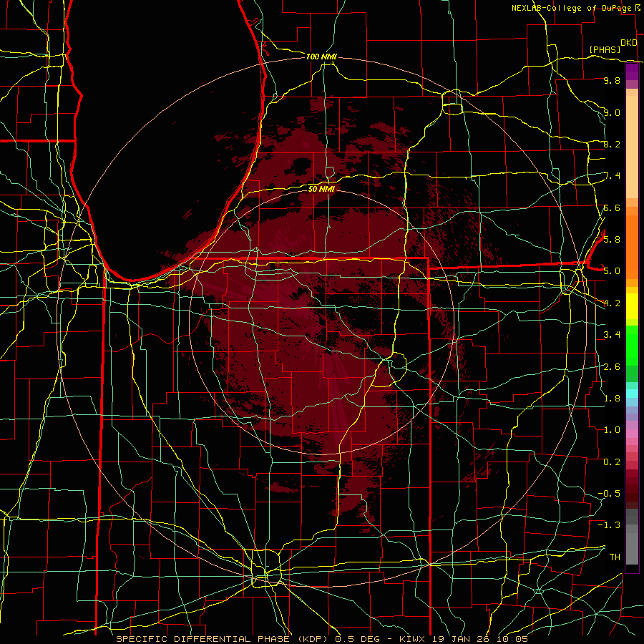Click the -1.3 value on the color scale
Screen dimensions: 644x644
609,525
